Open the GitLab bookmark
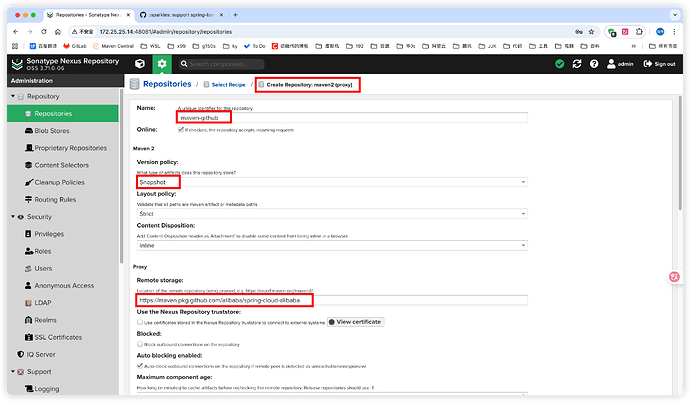Image resolution: width=690 pixels, height=402 pixels. tap(75, 46)
